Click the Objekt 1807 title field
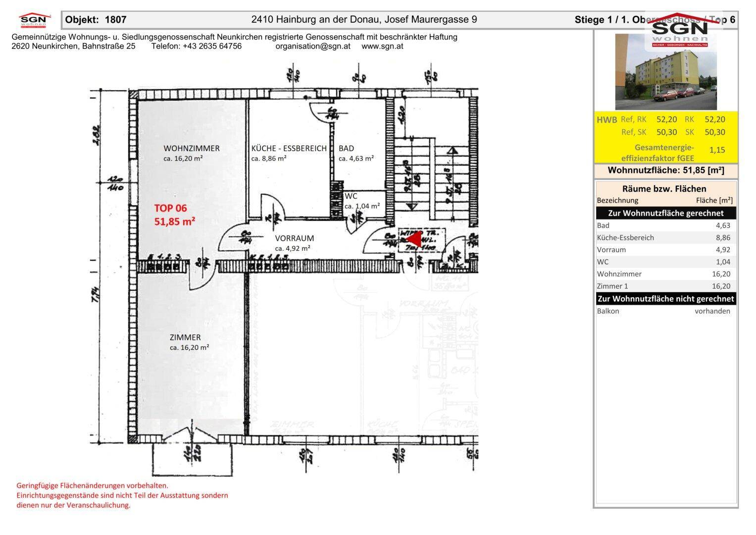The image size is (756, 535). [x=96, y=20]
